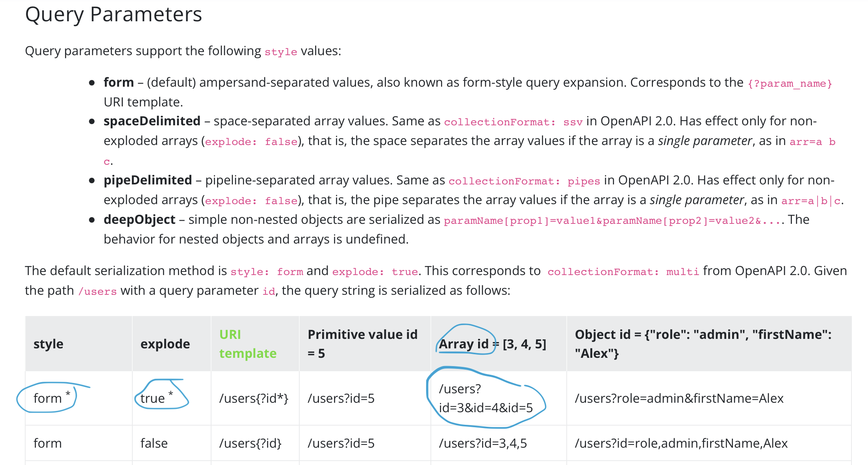
Task: Click the /users?id=3,4,5 table cell
Action: tap(482, 443)
